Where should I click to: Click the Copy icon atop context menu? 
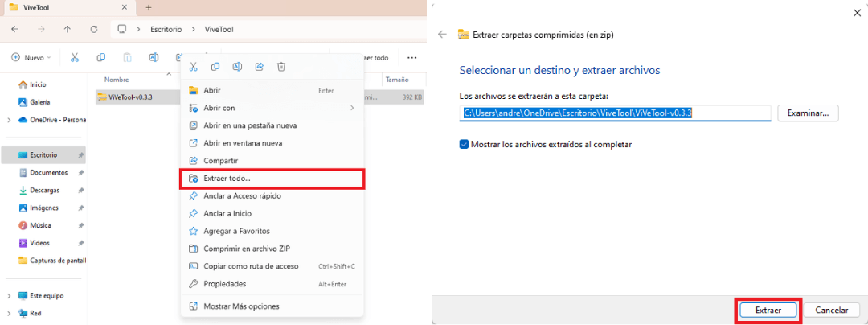[x=215, y=67]
